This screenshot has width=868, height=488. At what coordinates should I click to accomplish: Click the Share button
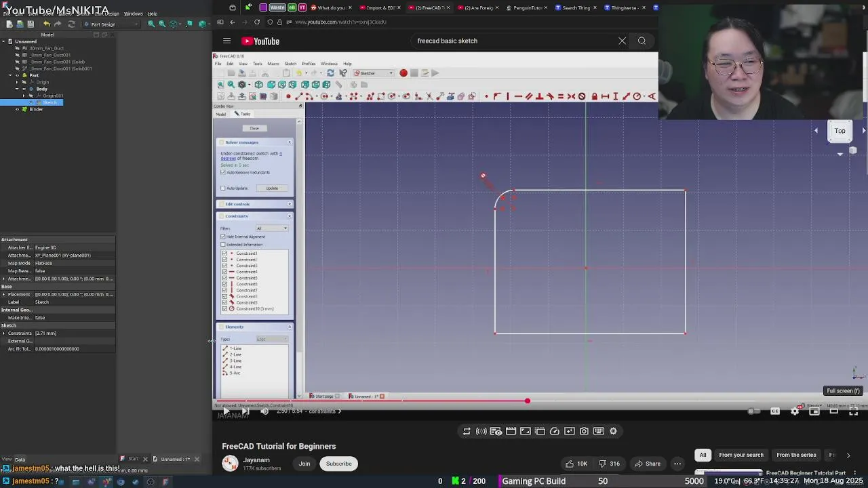click(x=648, y=464)
